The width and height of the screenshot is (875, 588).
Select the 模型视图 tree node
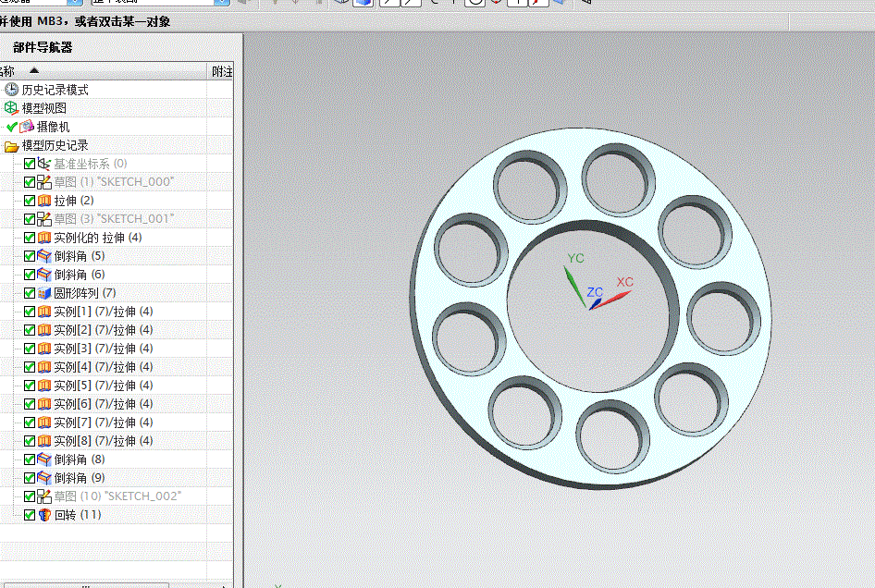(44, 108)
